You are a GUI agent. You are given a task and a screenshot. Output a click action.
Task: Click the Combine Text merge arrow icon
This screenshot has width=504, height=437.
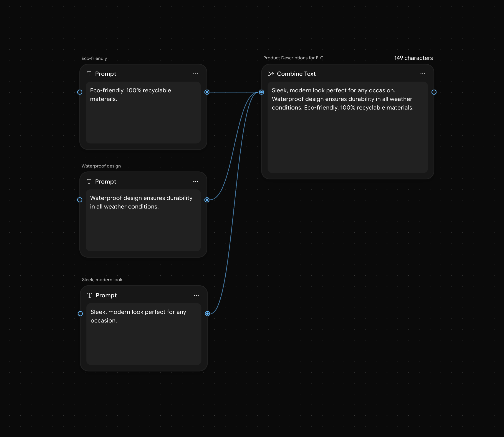[271, 74]
